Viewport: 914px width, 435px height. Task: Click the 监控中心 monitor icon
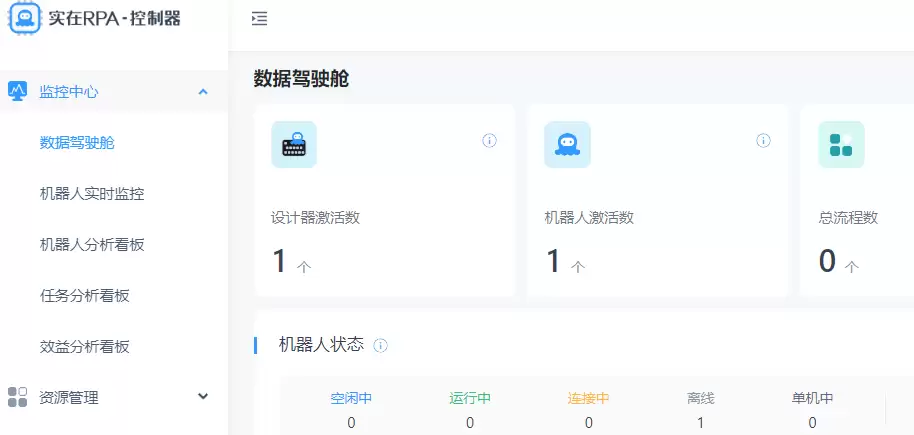click(x=18, y=91)
